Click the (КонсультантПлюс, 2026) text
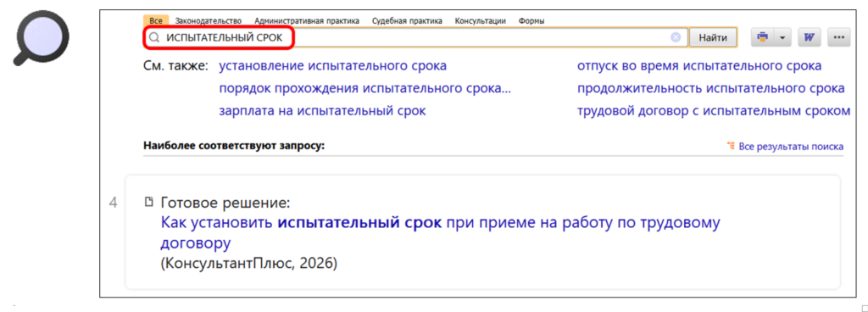Viewport: 868px width, 312px height. pyautogui.click(x=248, y=264)
